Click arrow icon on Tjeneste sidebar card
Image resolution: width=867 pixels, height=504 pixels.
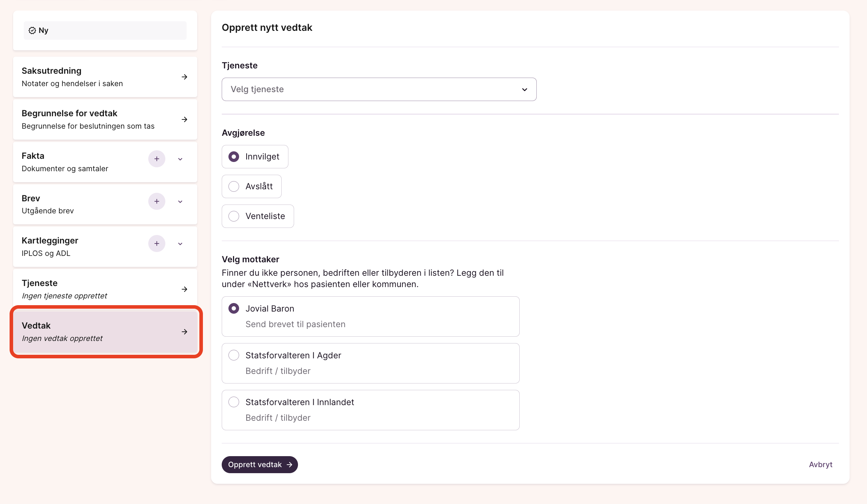(x=184, y=289)
